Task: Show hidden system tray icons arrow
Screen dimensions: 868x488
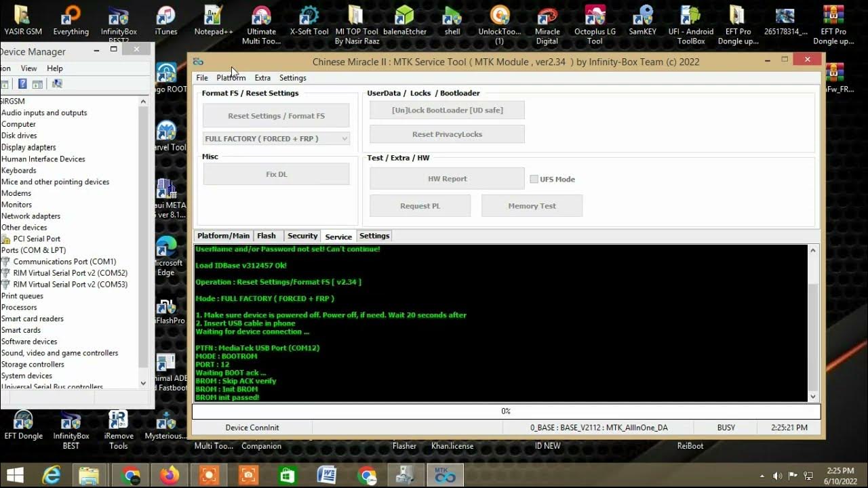Action: (x=762, y=476)
